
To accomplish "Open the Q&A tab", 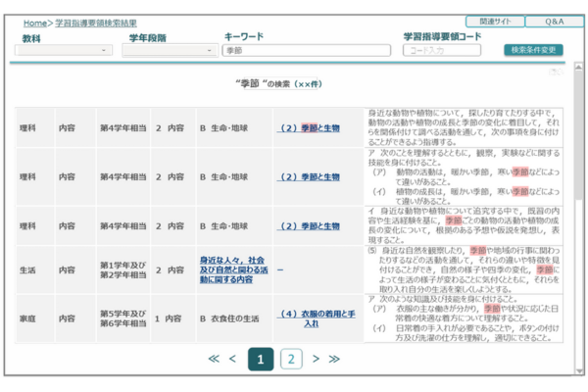I will pyautogui.click(x=554, y=21).
